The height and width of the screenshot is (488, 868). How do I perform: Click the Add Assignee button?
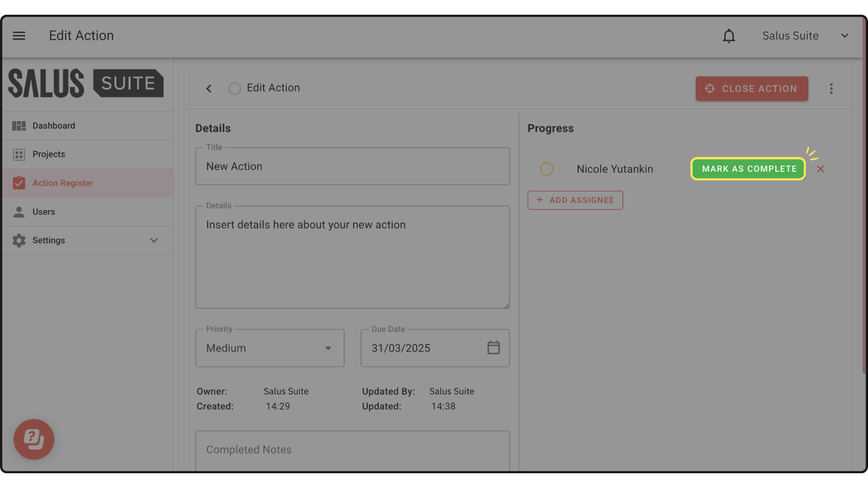575,200
